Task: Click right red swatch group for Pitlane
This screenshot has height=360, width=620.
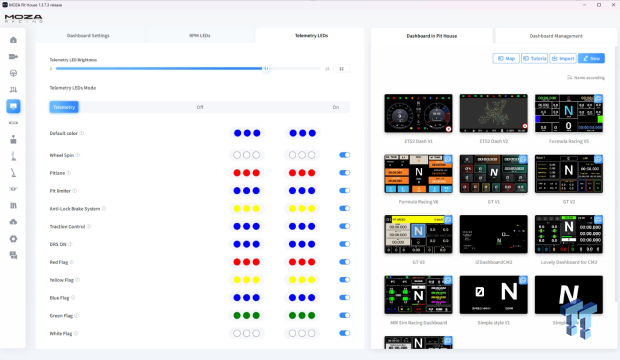Action: 302,173
